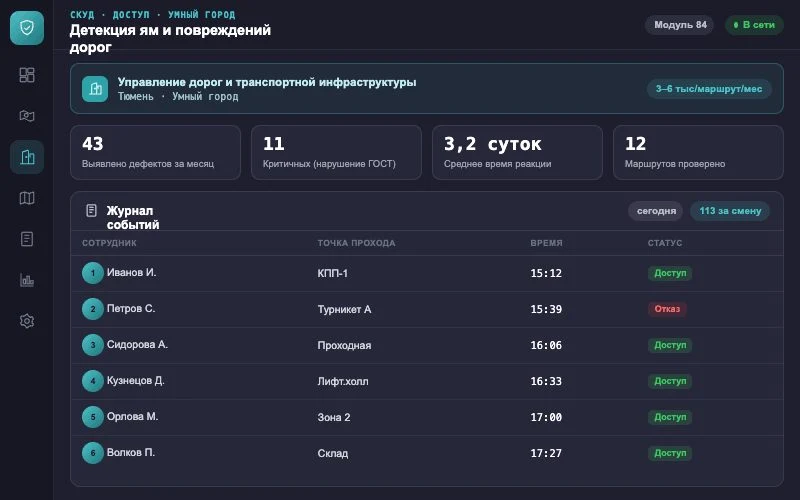Click access point Склад

[x=333, y=453]
